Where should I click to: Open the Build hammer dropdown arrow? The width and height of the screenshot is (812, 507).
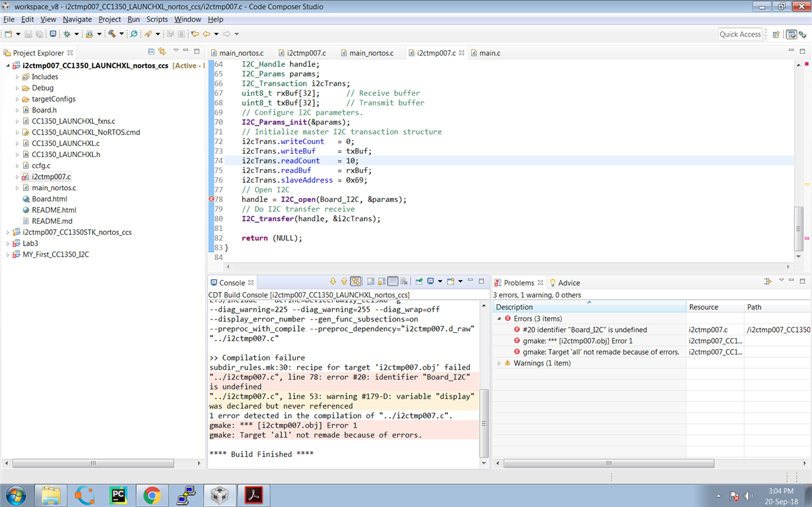coord(121,34)
